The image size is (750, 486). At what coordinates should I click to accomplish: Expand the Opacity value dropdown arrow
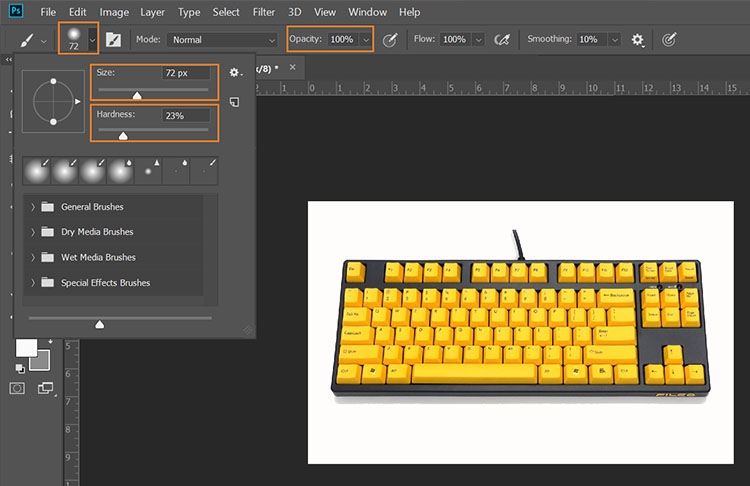pyautogui.click(x=366, y=40)
